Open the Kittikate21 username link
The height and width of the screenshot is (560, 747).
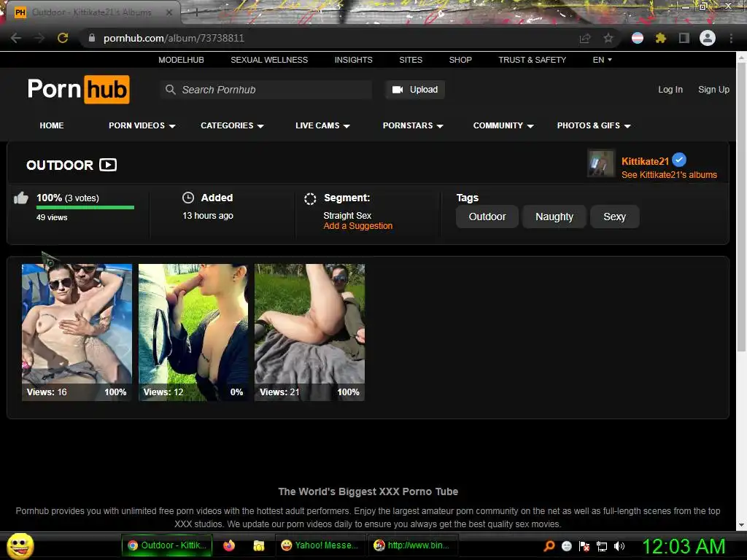(x=645, y=161)
